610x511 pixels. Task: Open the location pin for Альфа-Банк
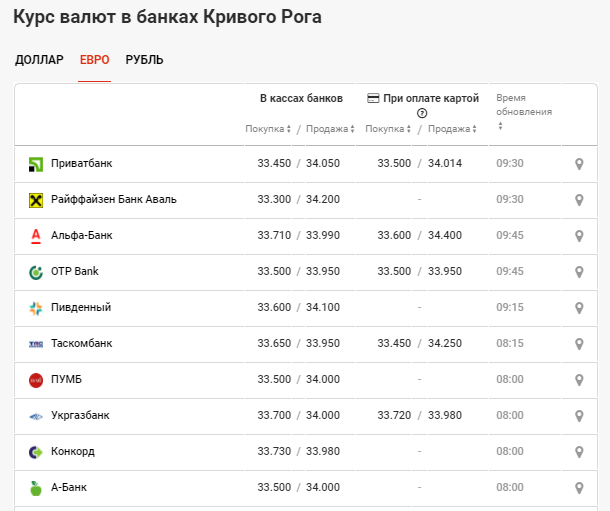click(579, 236)
